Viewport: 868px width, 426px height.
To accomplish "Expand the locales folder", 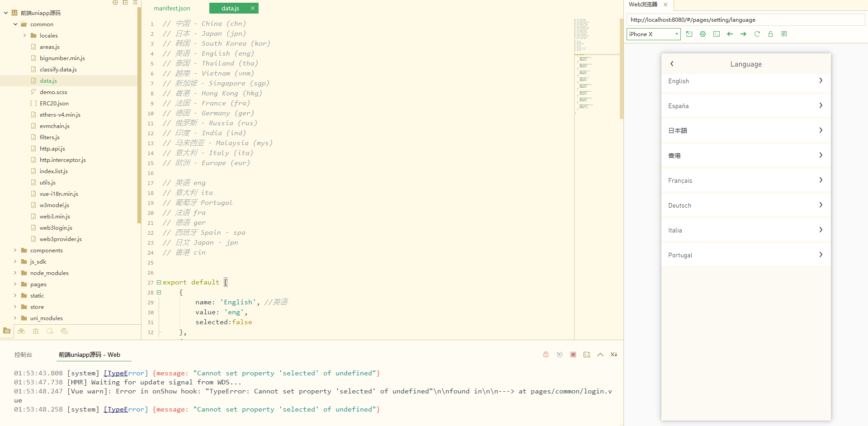I will point(24,35).
